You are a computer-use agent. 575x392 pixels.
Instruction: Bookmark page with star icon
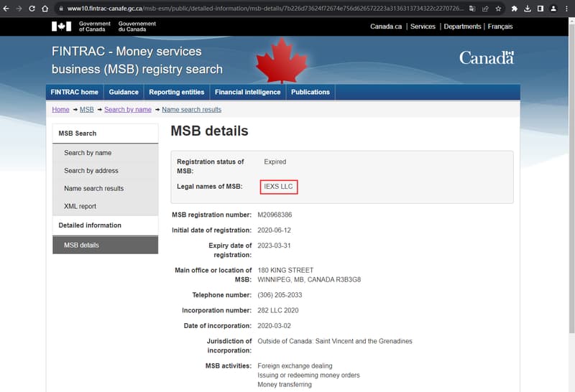coord(498,9)
